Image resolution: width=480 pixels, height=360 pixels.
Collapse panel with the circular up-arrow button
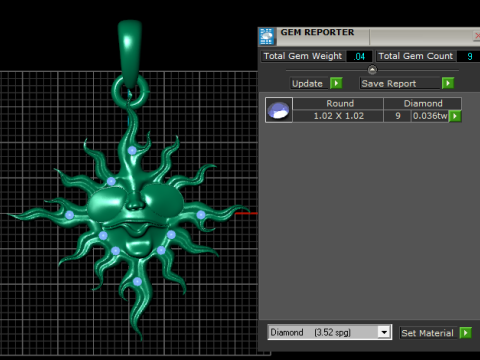click(x=372, y=70)
